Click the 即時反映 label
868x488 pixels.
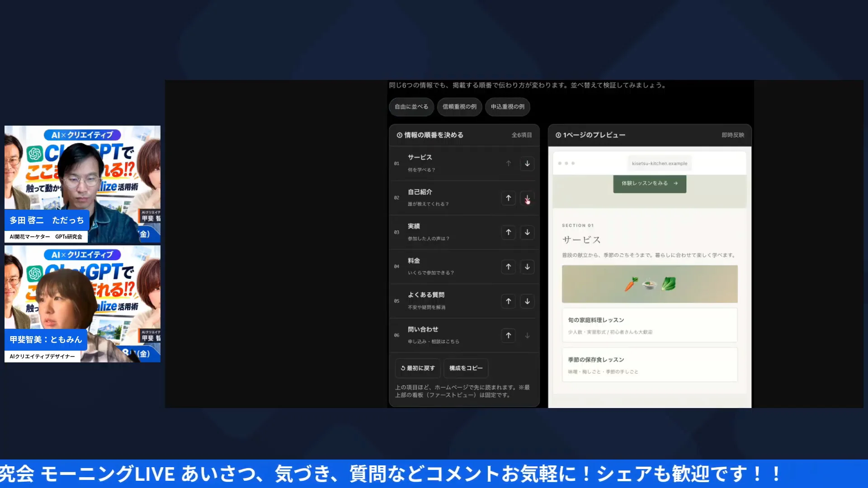point(733,135)
